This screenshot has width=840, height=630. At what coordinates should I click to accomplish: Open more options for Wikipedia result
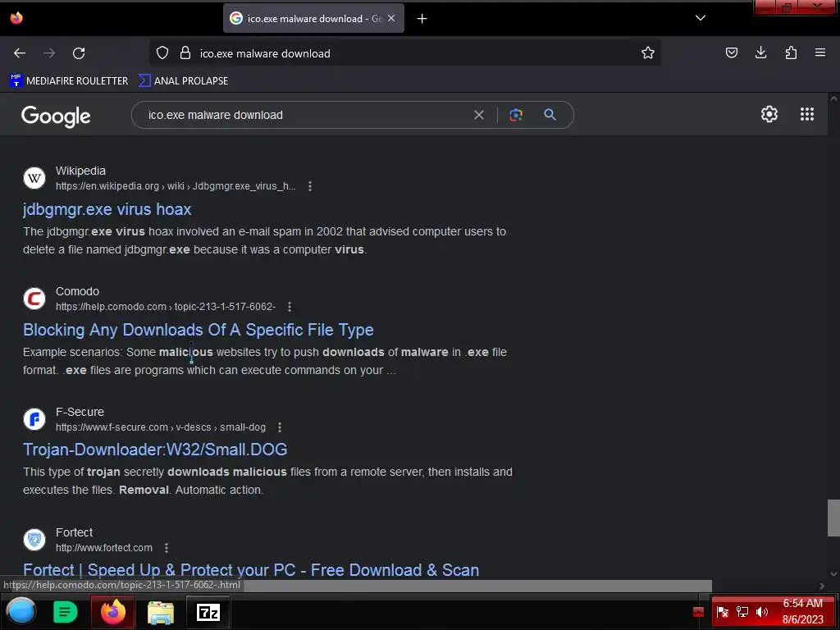[x=309, y=186]
